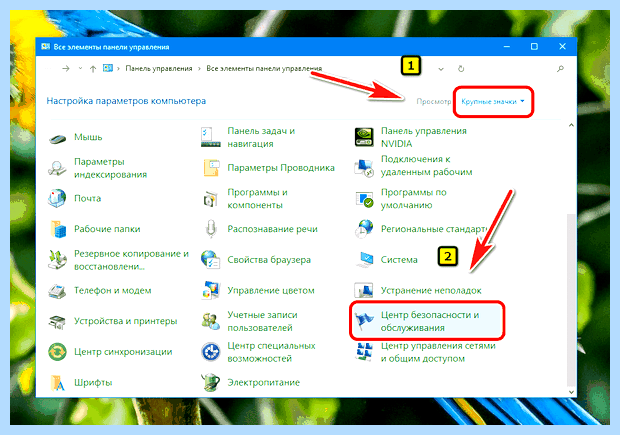Click the search magnifier icon
The width and height of the screenshot is (620, 435).
[560, 69]
